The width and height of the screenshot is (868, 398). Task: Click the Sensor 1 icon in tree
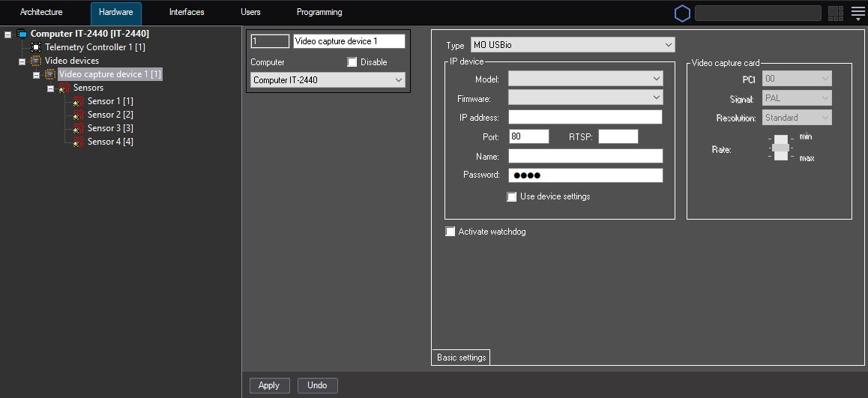click(x=78, y=101)
